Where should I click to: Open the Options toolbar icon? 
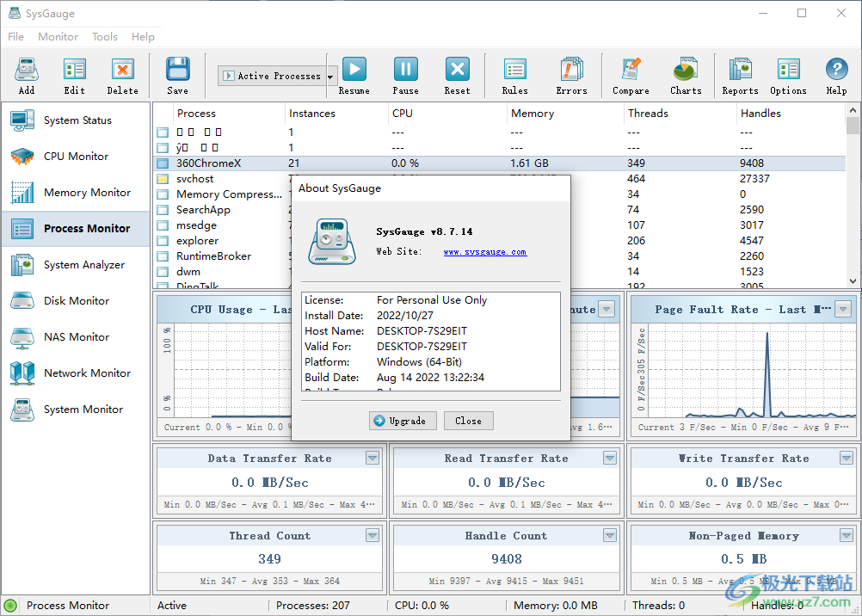click(788, 70)
